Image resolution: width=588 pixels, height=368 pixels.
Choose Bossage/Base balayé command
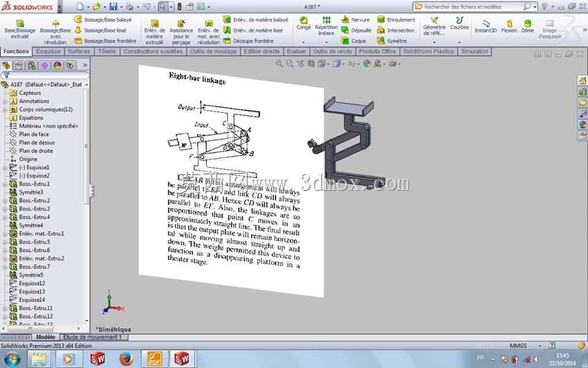pyautogui.click(x=103, y=20)
